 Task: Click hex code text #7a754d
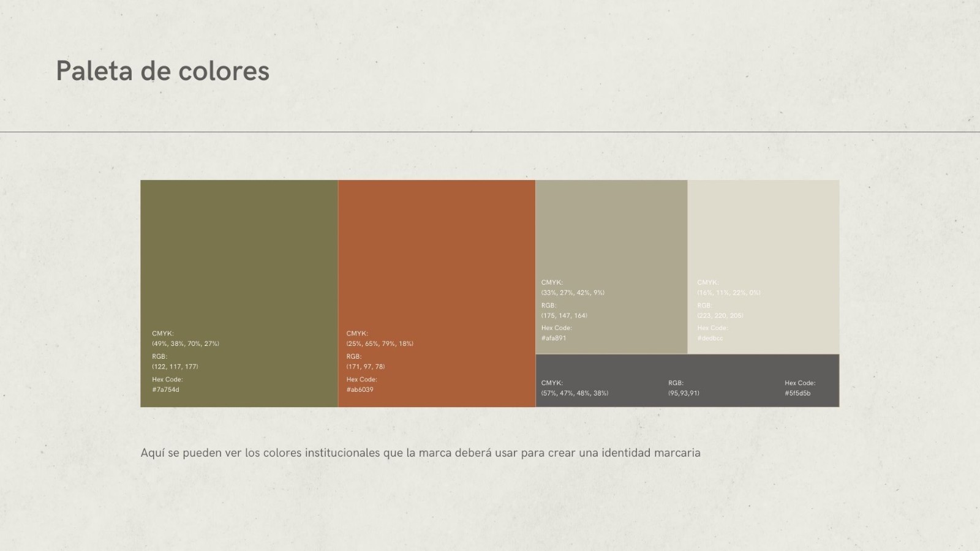165,390
